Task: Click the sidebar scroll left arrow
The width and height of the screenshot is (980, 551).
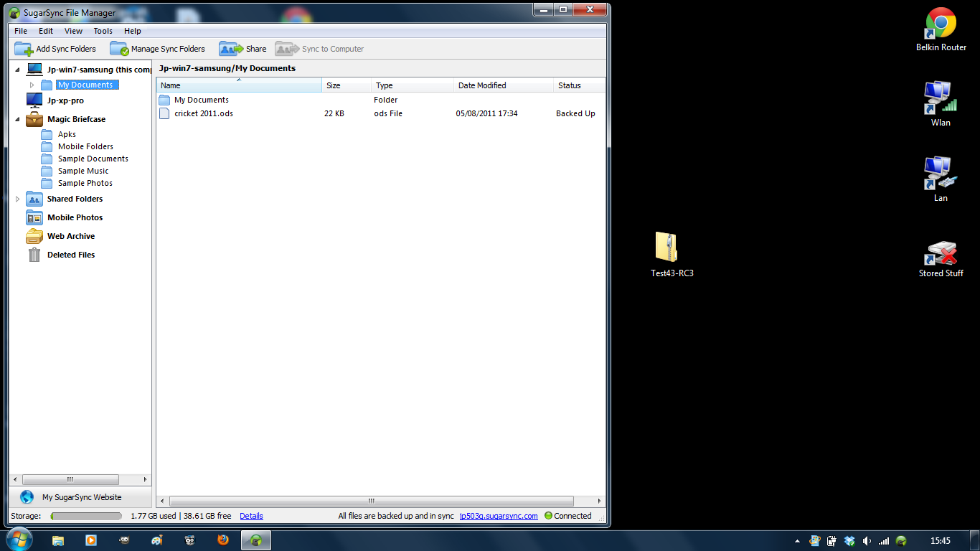Action: pos(15,479)
